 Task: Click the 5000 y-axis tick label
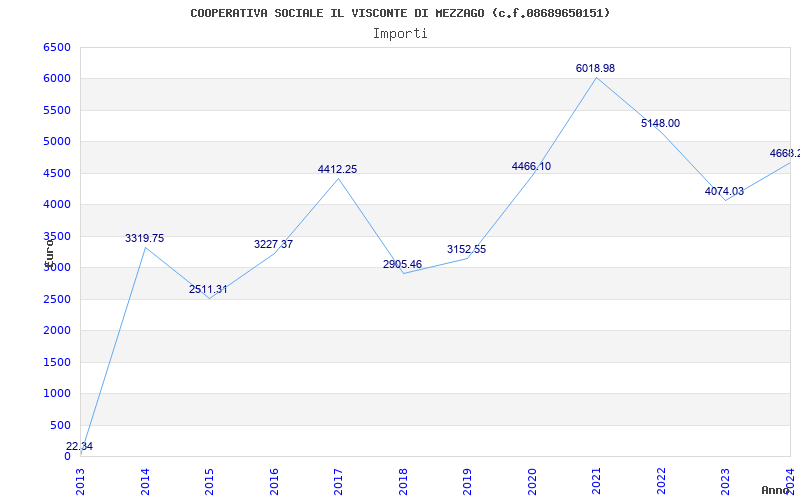click(x=57, y=142)
